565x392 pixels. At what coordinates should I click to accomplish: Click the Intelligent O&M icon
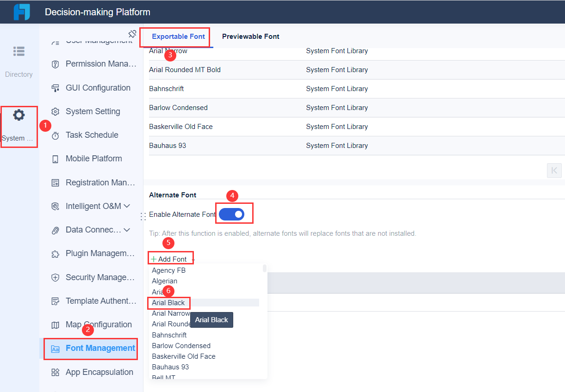click(x=56, y=206)
